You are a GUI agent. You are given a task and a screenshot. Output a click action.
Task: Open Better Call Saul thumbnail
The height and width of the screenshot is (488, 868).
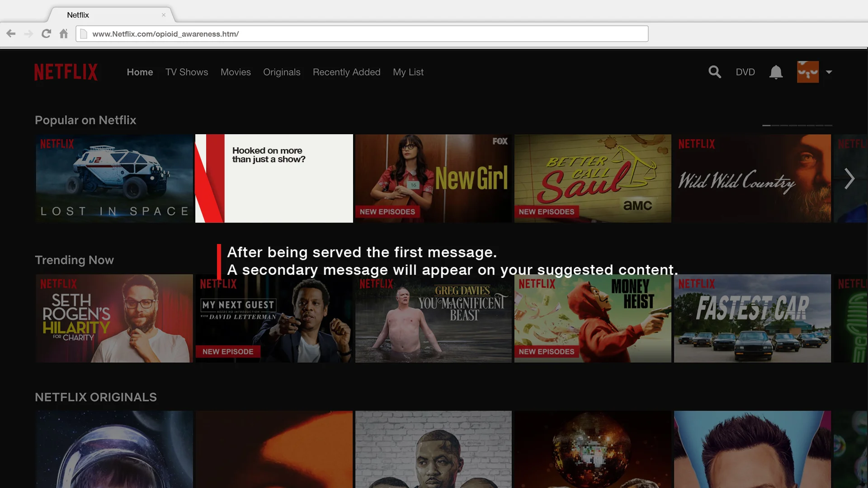(x=593, y=178)
